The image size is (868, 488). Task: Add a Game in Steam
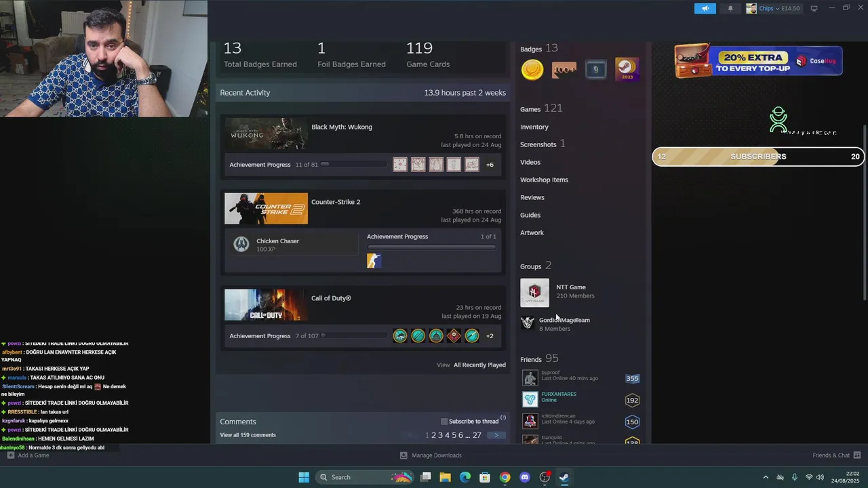pos(28,455)
